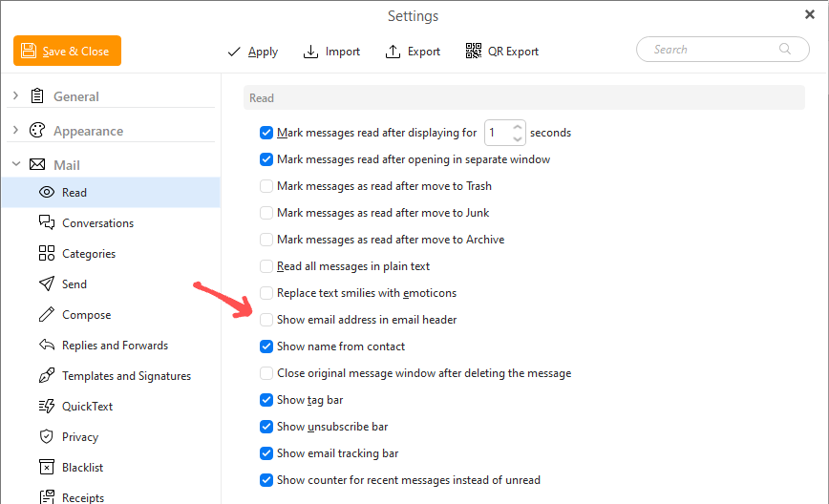829x504 pixels.
Task: Open Send settings page
Action: click(x=111, y=284)
